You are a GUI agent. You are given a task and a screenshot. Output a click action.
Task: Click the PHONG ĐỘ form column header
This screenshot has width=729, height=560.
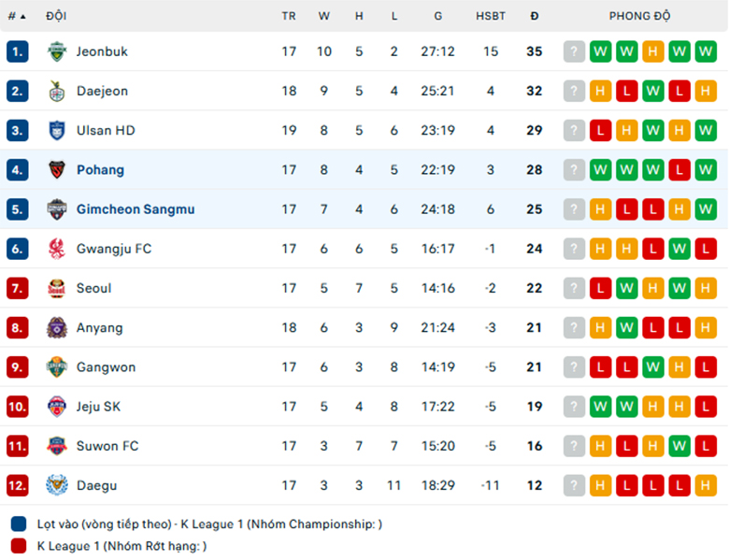[x=639, y=16]
